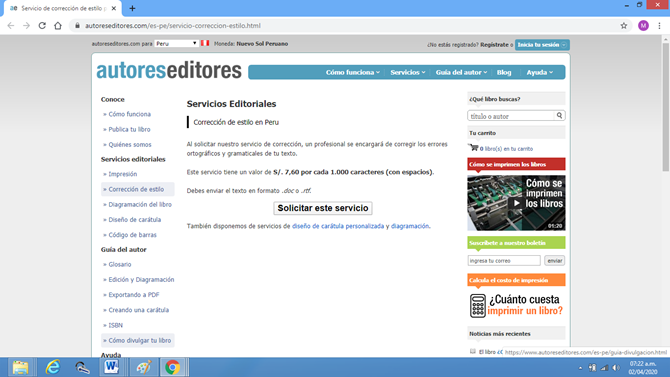The width and height of the screenshot is (670, 377).
Task: Select Impresión in the sidebar
Action: [x=123, y=174]
